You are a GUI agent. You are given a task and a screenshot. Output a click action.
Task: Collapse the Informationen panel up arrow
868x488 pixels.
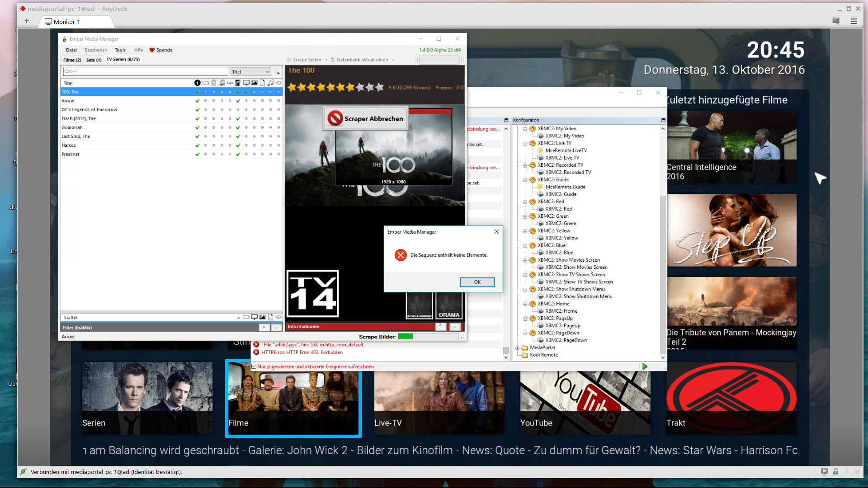441,326
